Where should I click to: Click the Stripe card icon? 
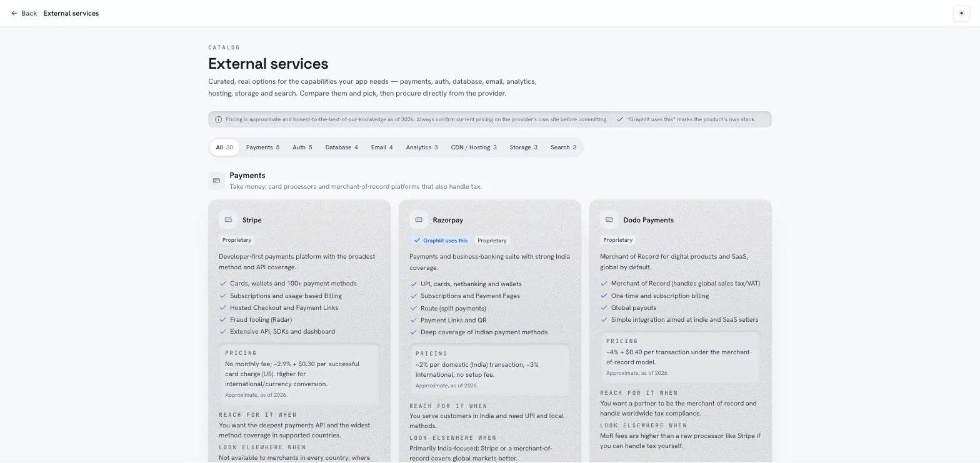click(228, 220)
